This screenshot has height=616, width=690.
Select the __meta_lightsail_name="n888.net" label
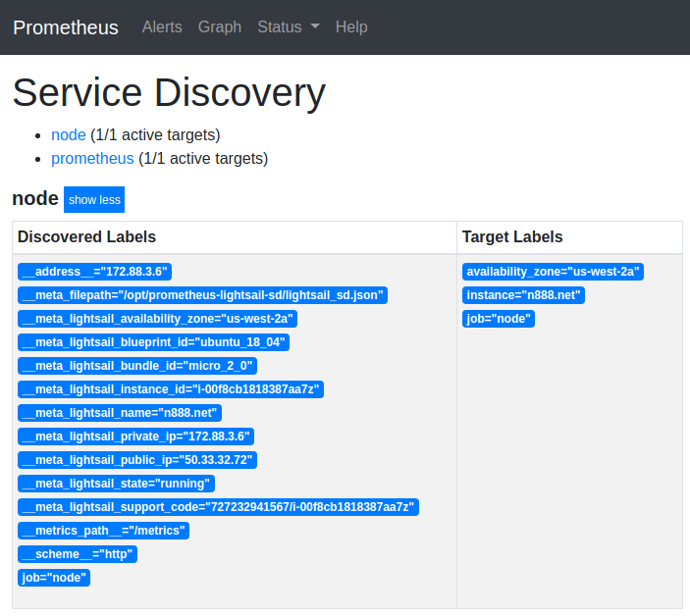coord(120,413)
